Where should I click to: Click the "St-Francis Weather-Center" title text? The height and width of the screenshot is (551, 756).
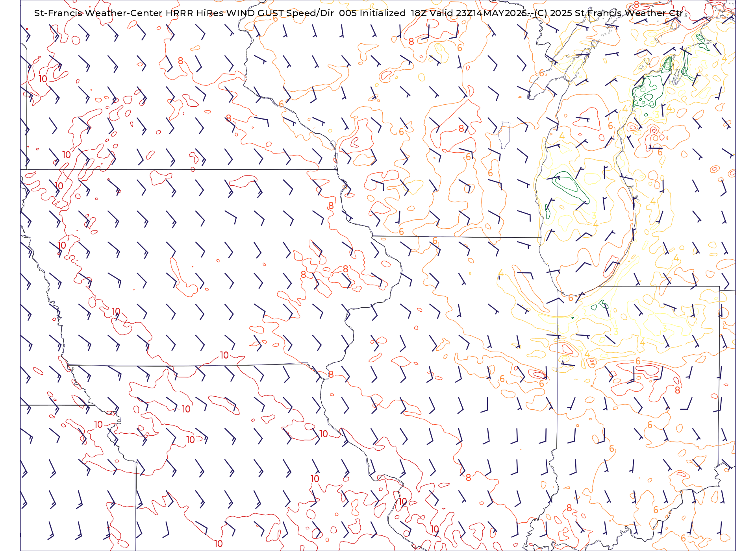98,13
